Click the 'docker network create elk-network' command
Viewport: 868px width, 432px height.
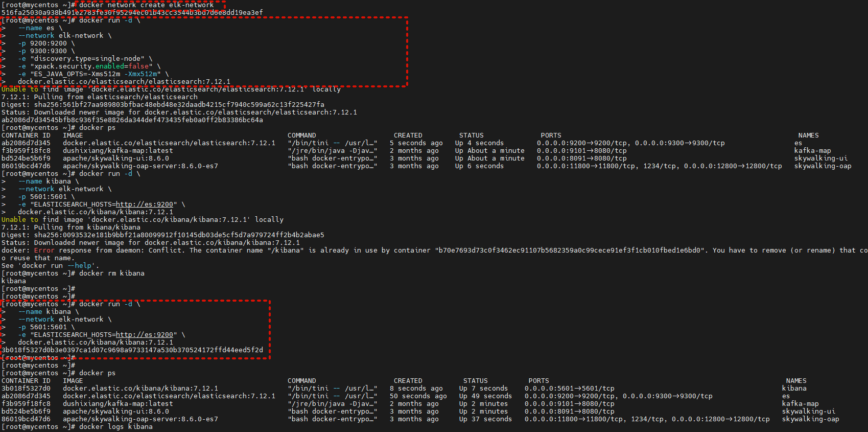(146, 5)
